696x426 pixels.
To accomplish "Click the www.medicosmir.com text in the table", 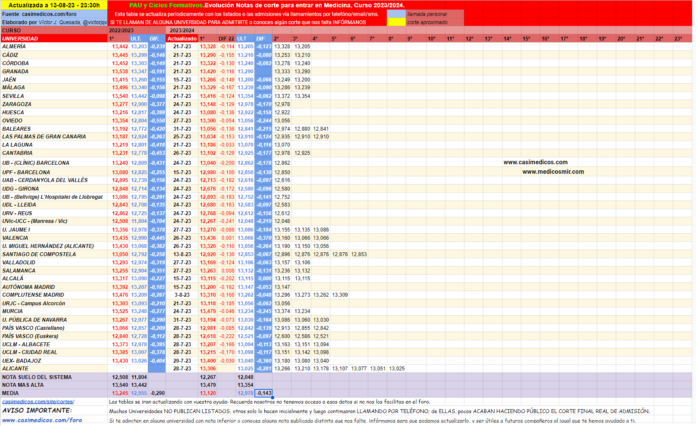I will (553, 172).
